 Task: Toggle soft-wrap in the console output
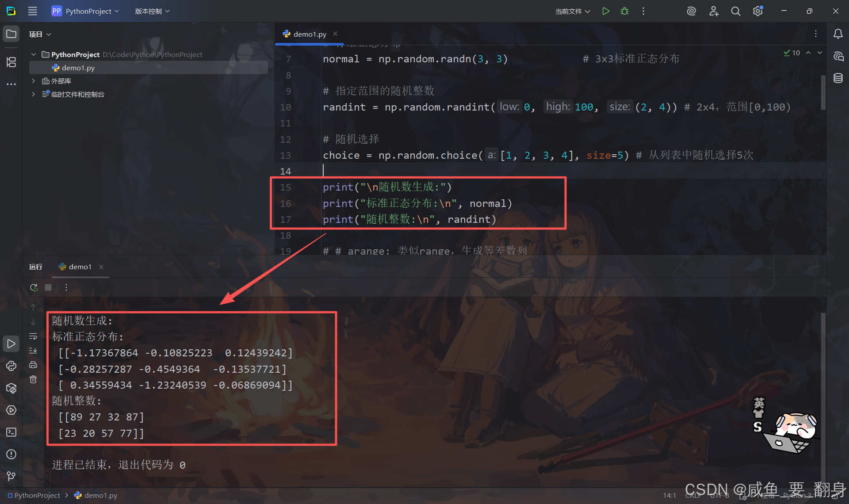pyautogui.click(x=33, y=336)
